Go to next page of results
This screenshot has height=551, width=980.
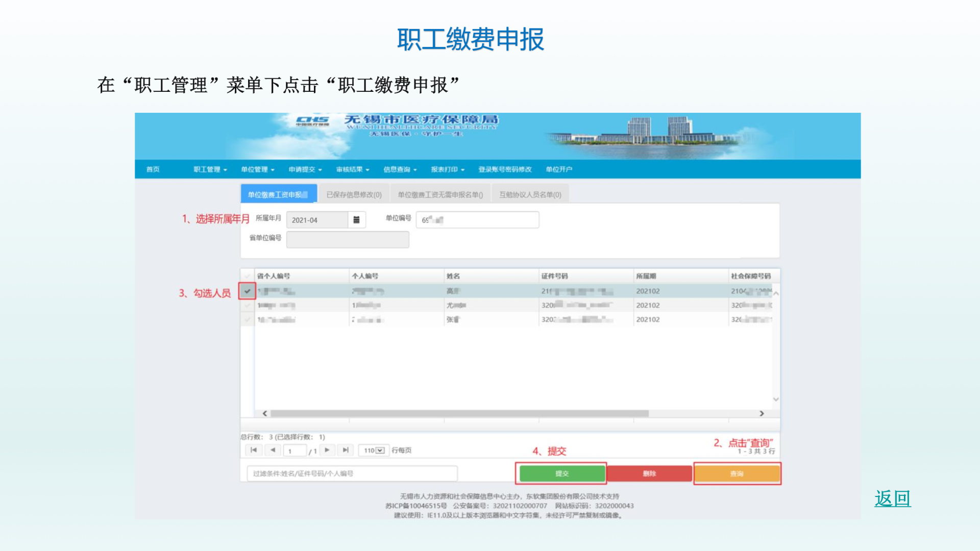(x=327, y=450)
